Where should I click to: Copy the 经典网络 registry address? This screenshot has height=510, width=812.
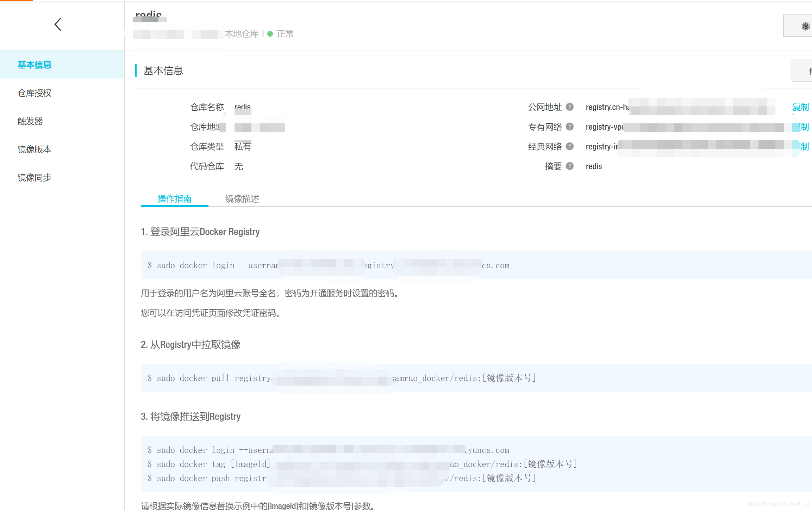coord(804,146)
